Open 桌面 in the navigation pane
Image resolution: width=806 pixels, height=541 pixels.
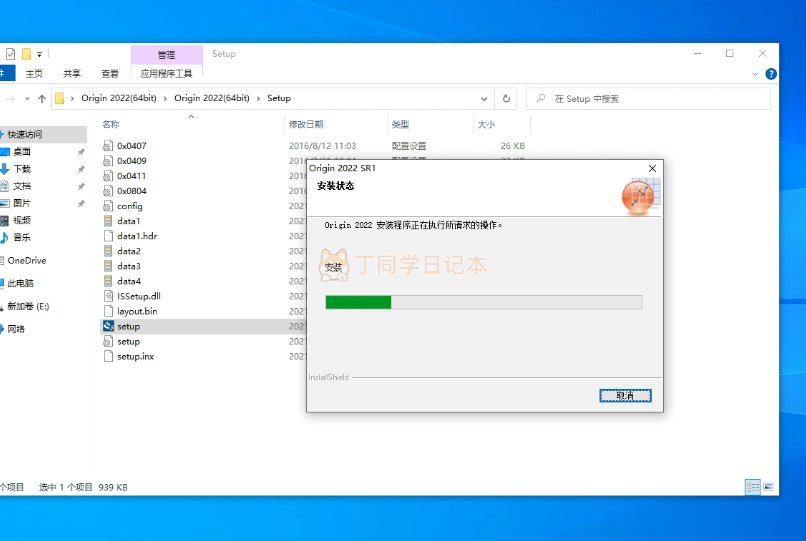[x=22, y=152]
